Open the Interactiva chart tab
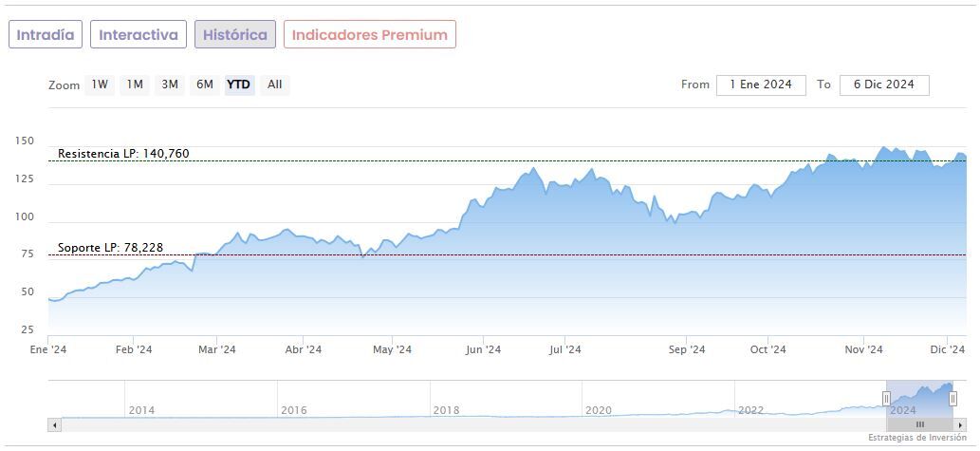This screenshot has width=980, height=451. click(139, 35)
